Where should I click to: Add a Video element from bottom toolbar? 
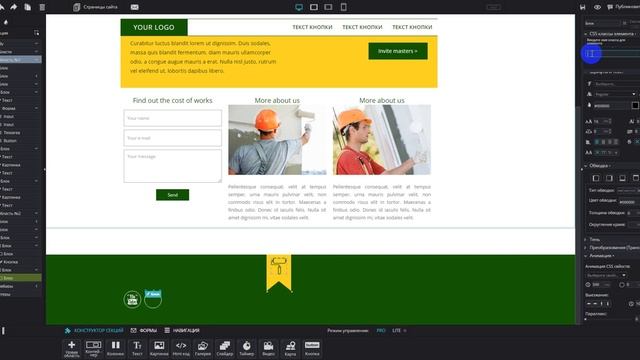pos(268,349)
